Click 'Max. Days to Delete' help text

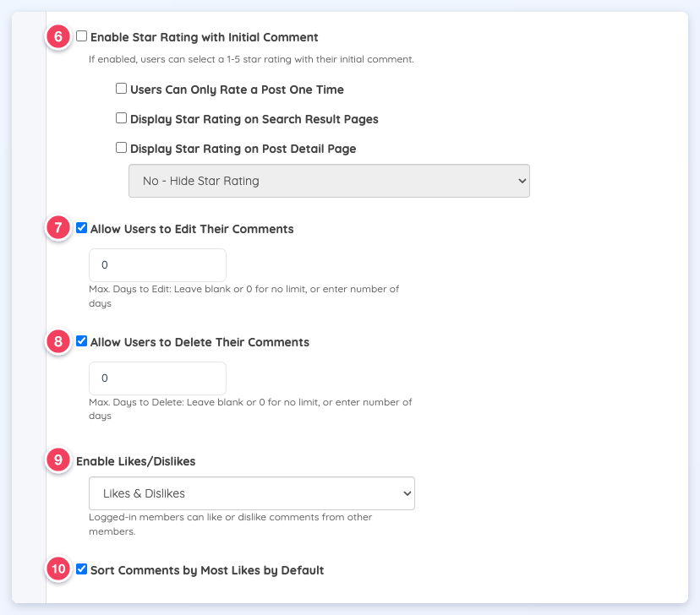pos(250,409)
